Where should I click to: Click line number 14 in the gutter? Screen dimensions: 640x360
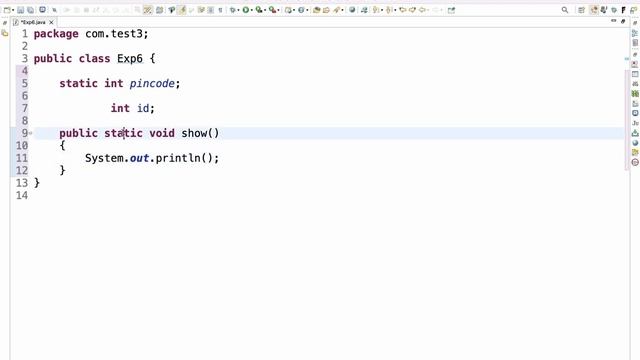point(22,195)
